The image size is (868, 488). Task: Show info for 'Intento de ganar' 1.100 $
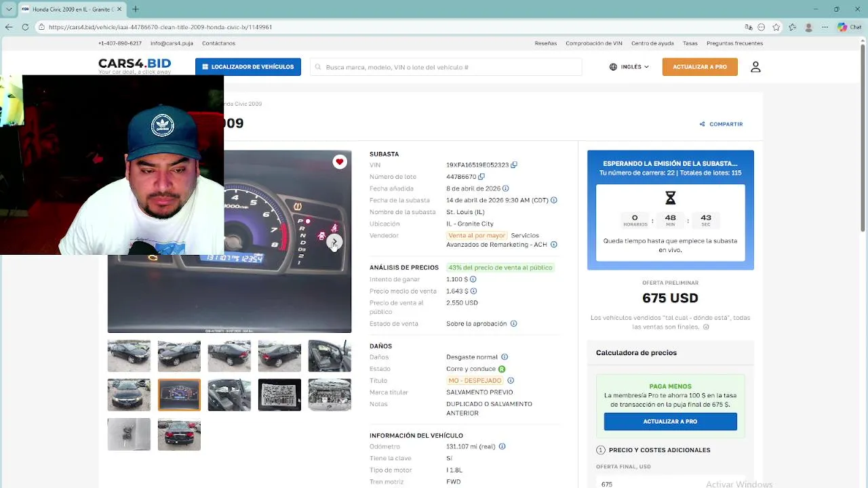coord(473,279)
